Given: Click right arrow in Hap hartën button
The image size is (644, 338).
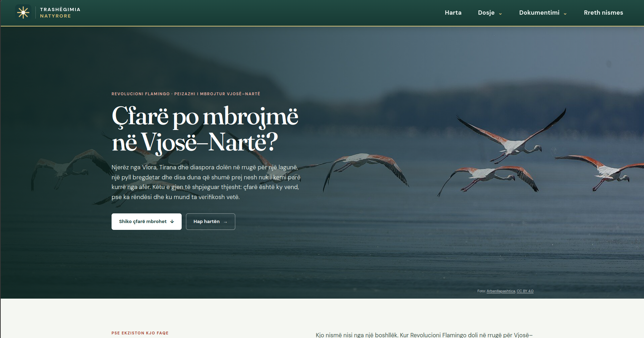Looking at the screenshot, I should (x=225, y=222).
